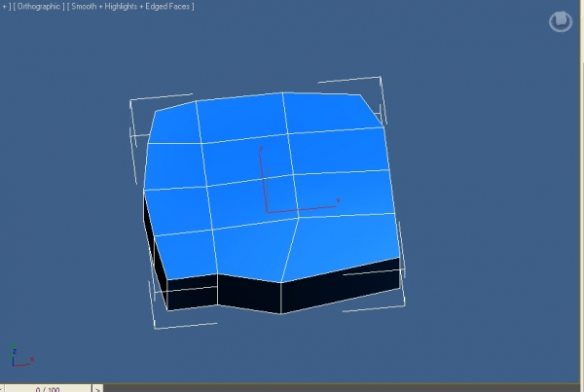Click the ViewCube home icon in the viewport corner

pos(561,21)
